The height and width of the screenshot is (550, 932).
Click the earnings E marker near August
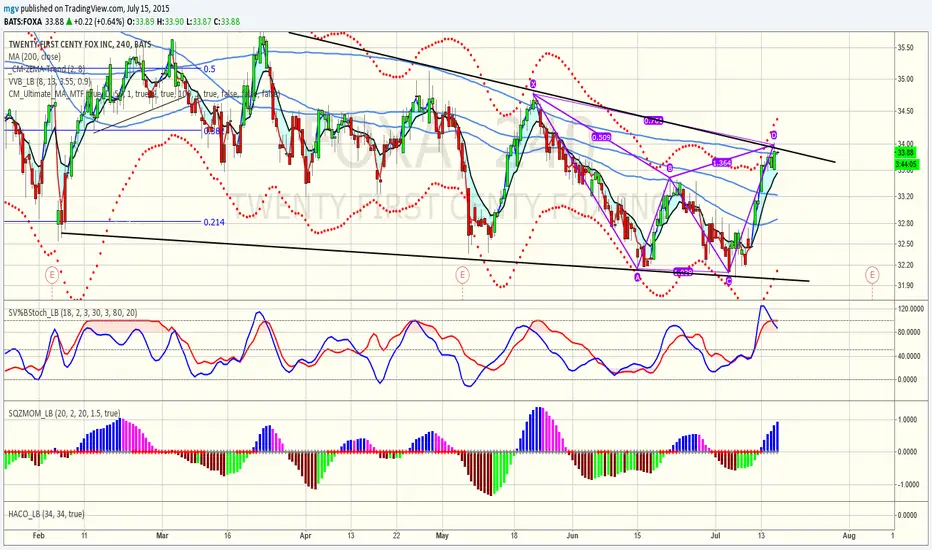pyautogui.click(x=872, y=275)
